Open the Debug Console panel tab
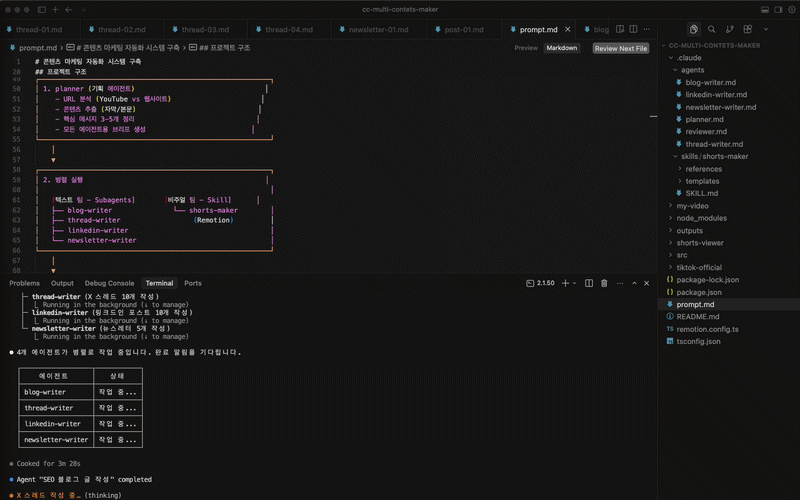 [x=109, y=283]
